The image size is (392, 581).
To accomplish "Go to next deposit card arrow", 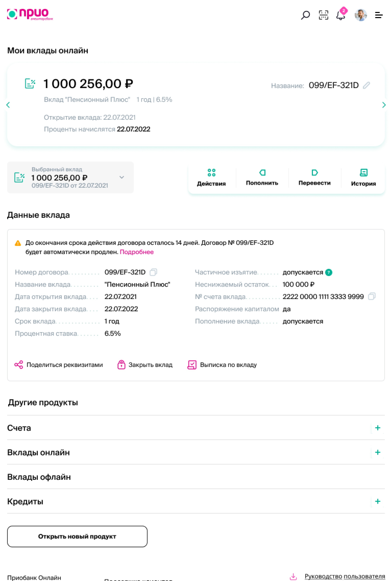I will (384, 105).
